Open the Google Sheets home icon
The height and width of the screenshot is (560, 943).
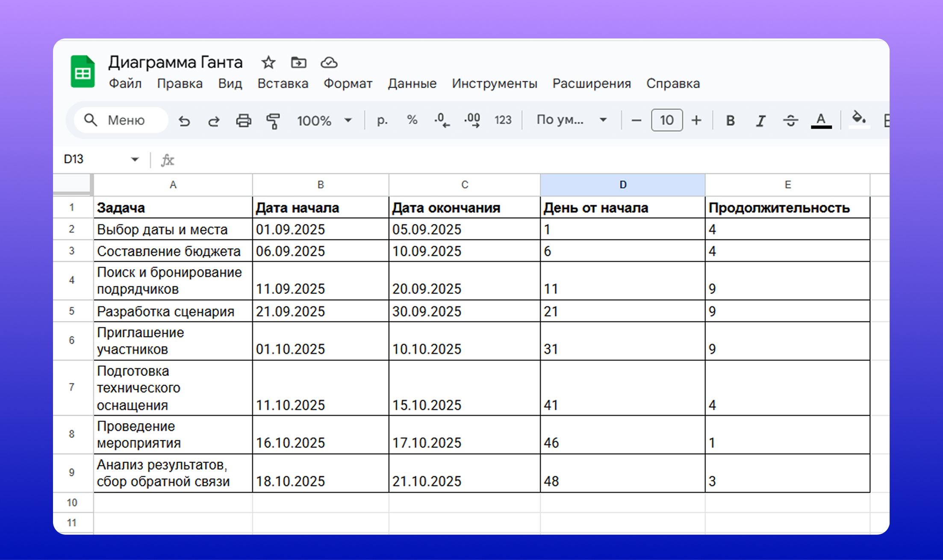pyautogui.click(x=83, y=72)
